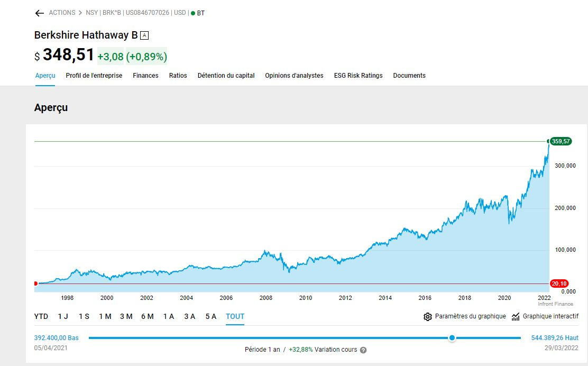Select the Aperçu tab
The width and height of the screenshot is (588, 366).
point(45,76)
